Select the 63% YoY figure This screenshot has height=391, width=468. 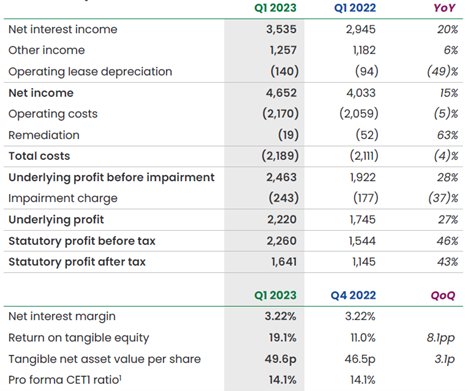(x=448, y=135)
